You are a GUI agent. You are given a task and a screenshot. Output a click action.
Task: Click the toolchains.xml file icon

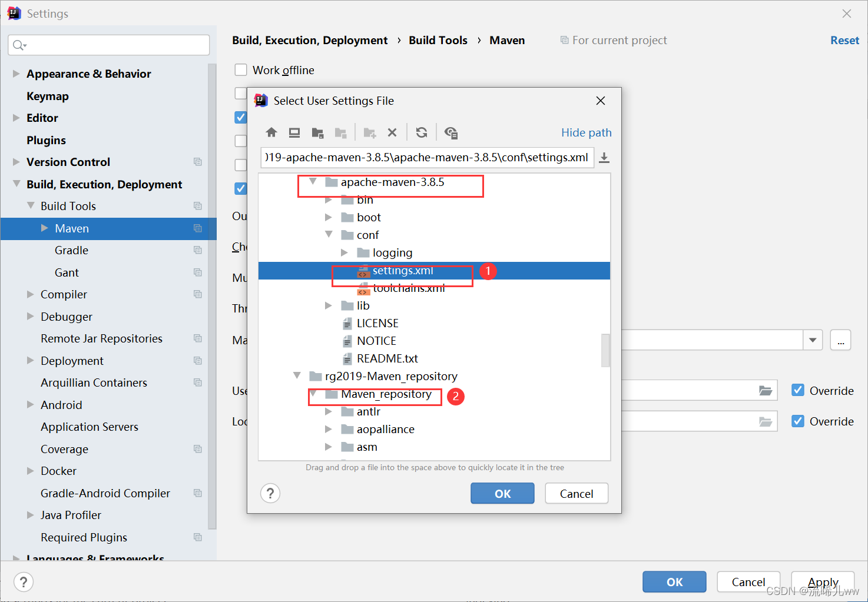pos(363,288)
